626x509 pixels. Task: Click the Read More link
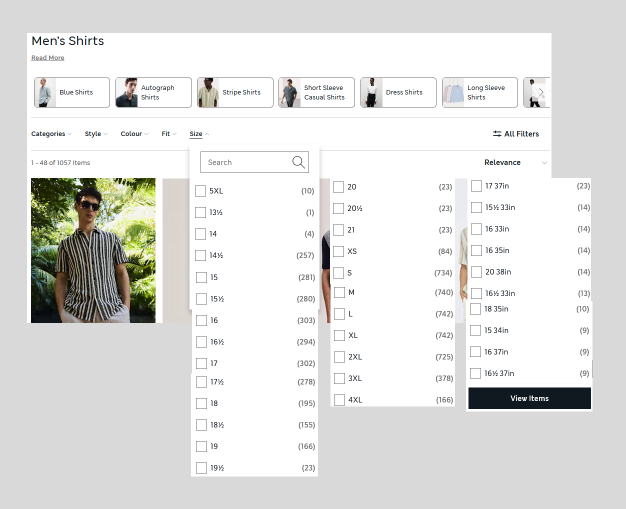(x=48, y=58)
